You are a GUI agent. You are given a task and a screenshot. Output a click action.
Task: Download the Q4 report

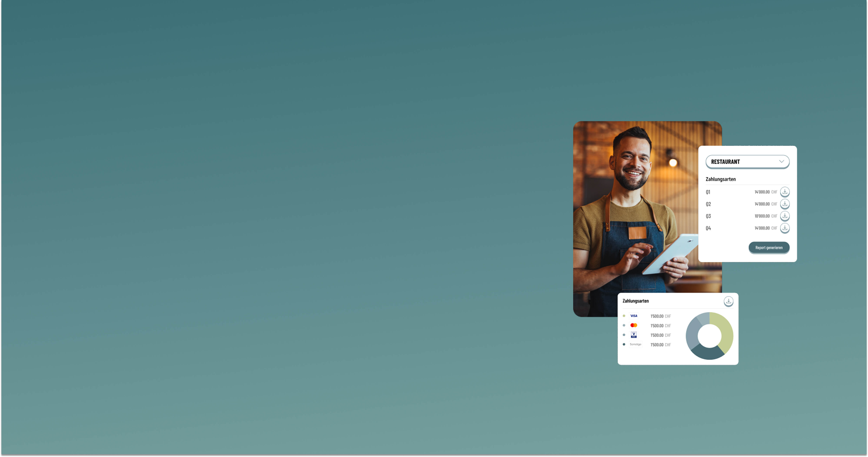785,228
